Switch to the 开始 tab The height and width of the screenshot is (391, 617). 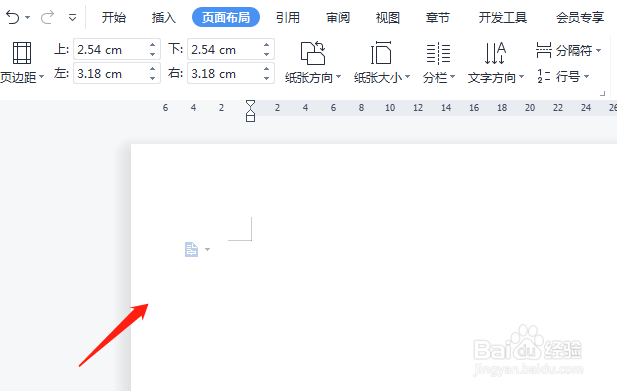(114, 18)
